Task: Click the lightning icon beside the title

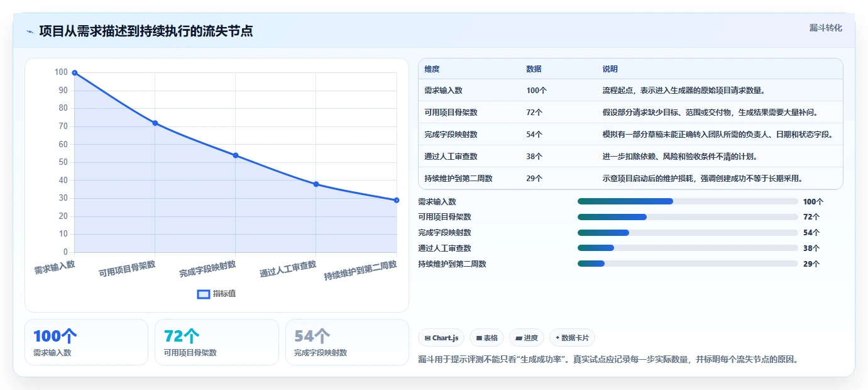Action: [x=30, y=31]
